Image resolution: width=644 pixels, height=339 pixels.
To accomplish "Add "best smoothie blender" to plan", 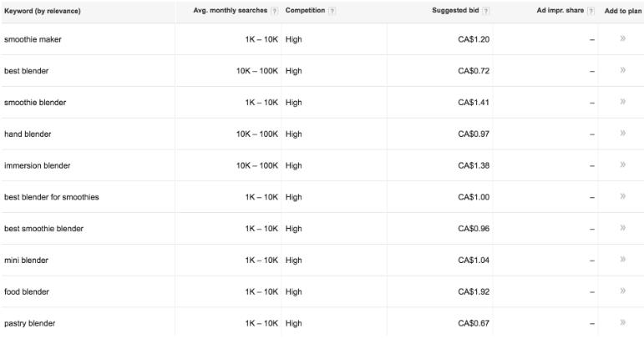I will [x=623, y=228].
